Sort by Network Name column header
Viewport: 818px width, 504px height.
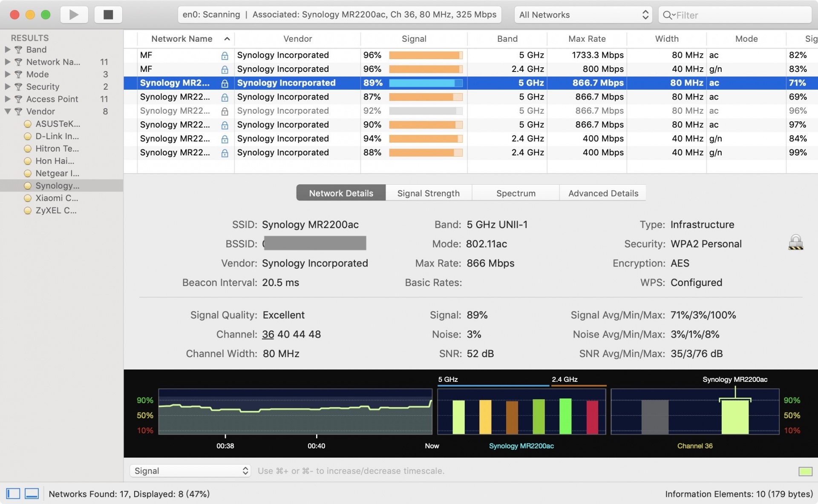tap(182, 39)
